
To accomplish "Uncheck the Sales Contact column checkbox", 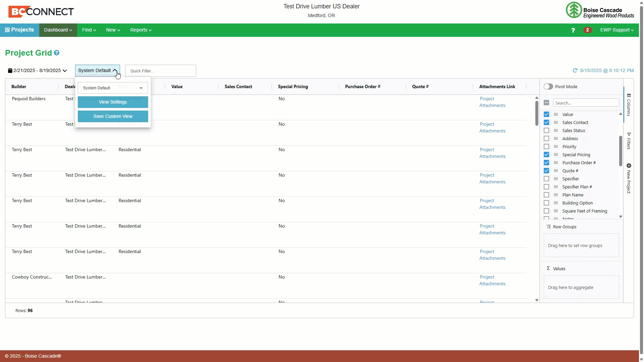I will (x=546, y=122).
